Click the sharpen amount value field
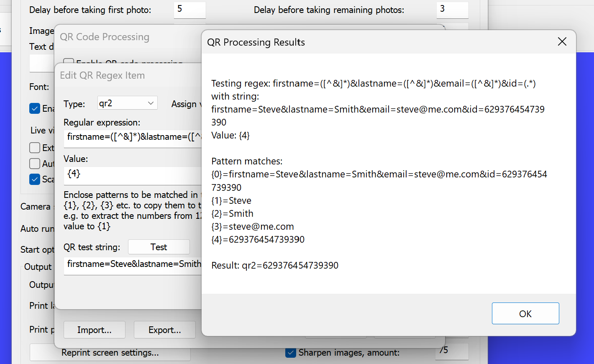This screenshot has height=364, width=594. tap(452, 351)
